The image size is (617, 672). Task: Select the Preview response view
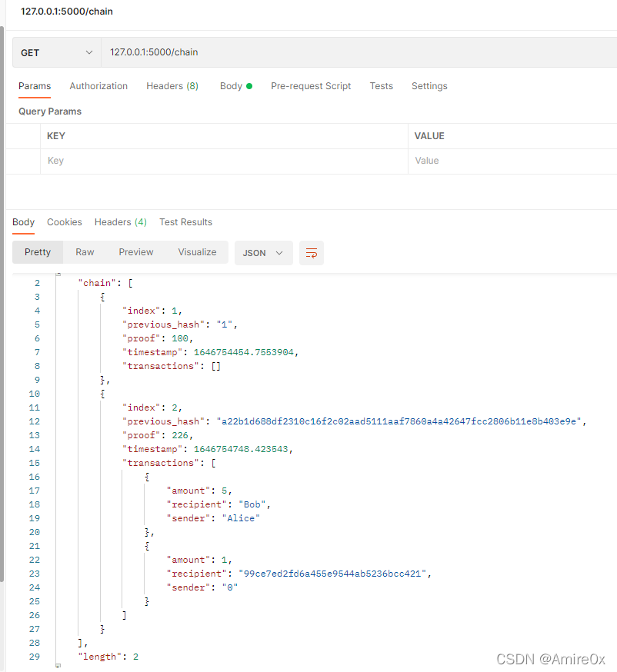(136, 252)
